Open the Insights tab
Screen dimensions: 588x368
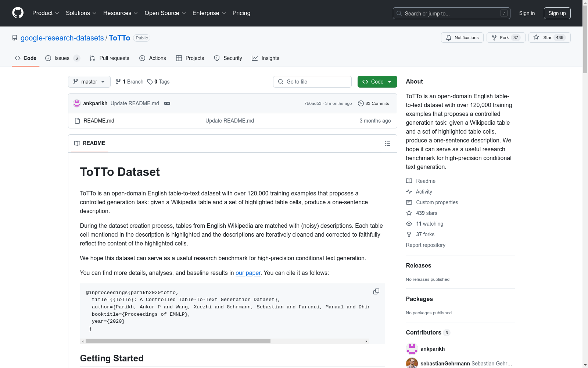pyautogui.click(x=265, y=58)
